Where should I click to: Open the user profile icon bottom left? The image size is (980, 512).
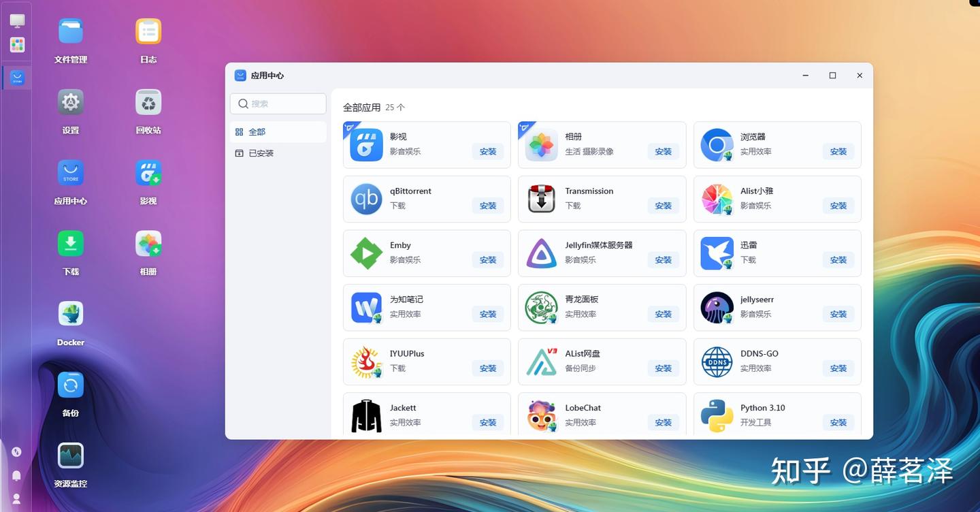pos(16,499)
